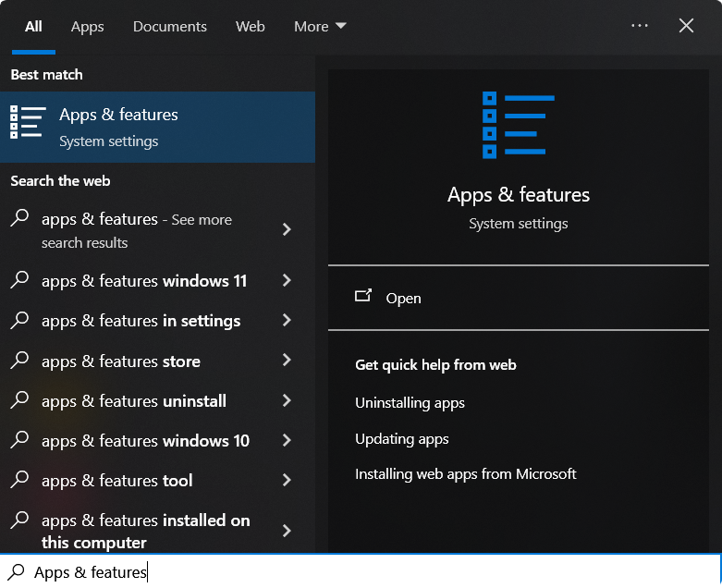Expand arrow for 'apps & features in settings'
Screen dimensions: 722x588
pyautogui.click(x=287, y=320)
